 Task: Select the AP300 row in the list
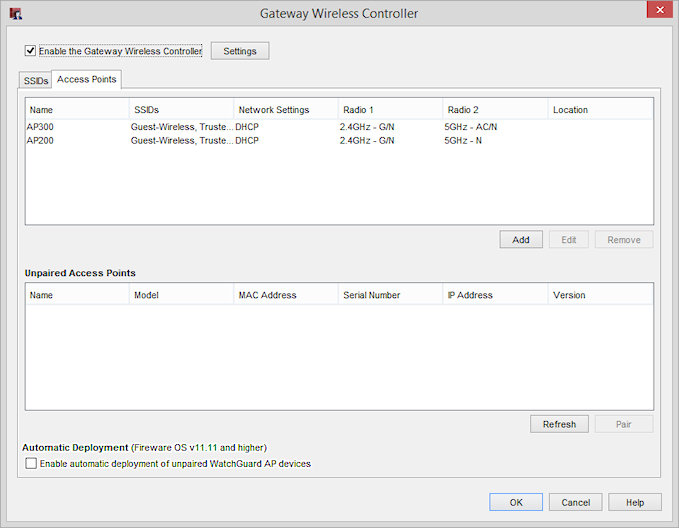(41, 127)
